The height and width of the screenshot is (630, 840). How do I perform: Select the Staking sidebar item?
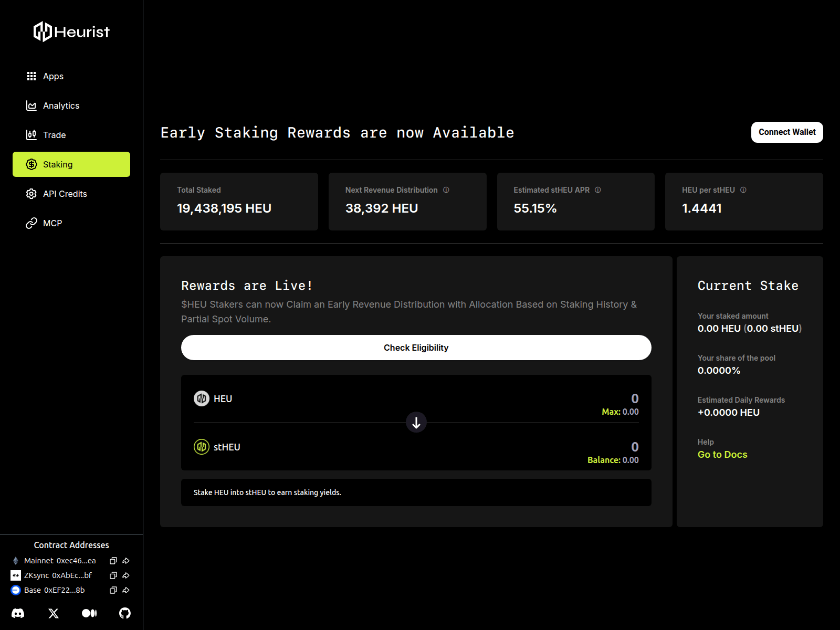pyautogui.click(x=71, y=164)
